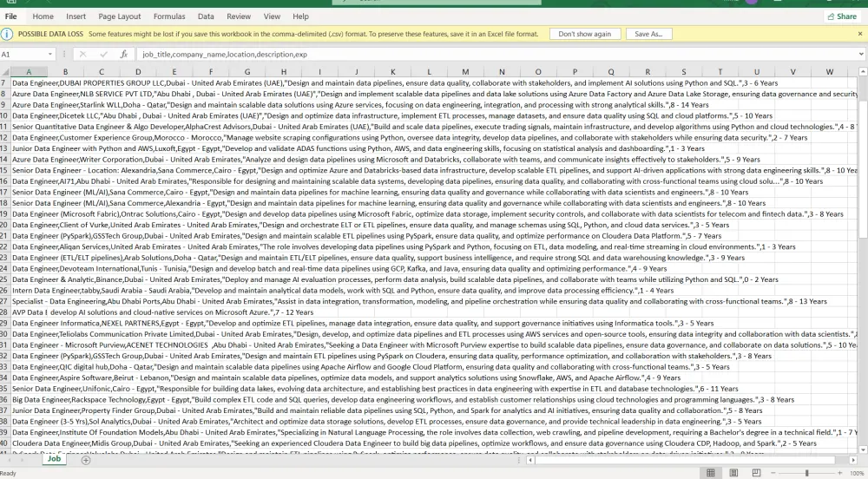This screenshot has height=479, width=868.
Task: Click the info icon in data loss bar
Action: pyautogui.click(x=7, y=35)
